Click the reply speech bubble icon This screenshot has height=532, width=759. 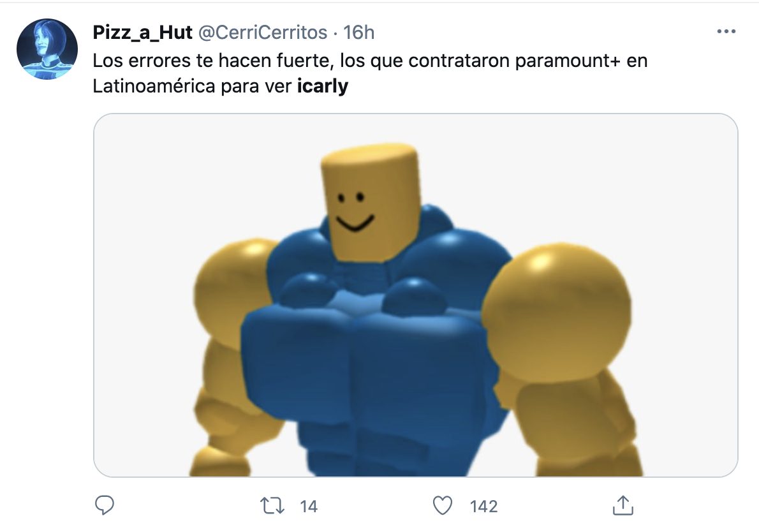click(104, 505)
